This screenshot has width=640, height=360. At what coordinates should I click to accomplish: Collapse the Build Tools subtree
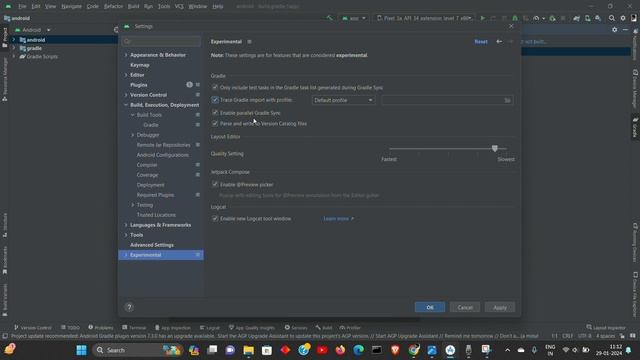133,115
